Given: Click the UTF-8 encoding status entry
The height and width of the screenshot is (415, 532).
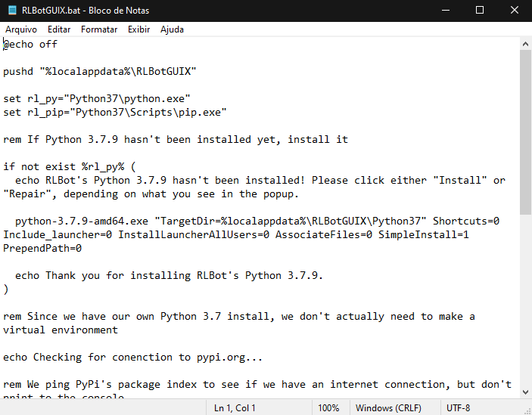Looking at the screenshot, I should click(x=458, y=408).
